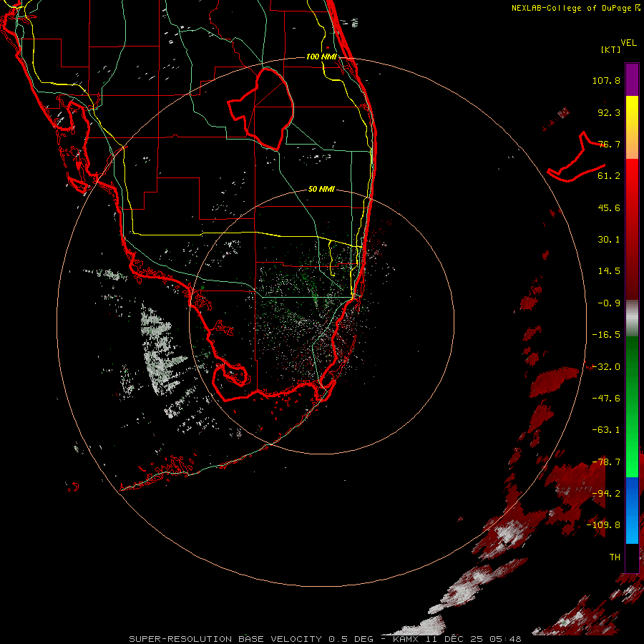The image size is (644, 644).
Task: Click the 45.6 velocity scale value
Action: (x=609, y=208)
